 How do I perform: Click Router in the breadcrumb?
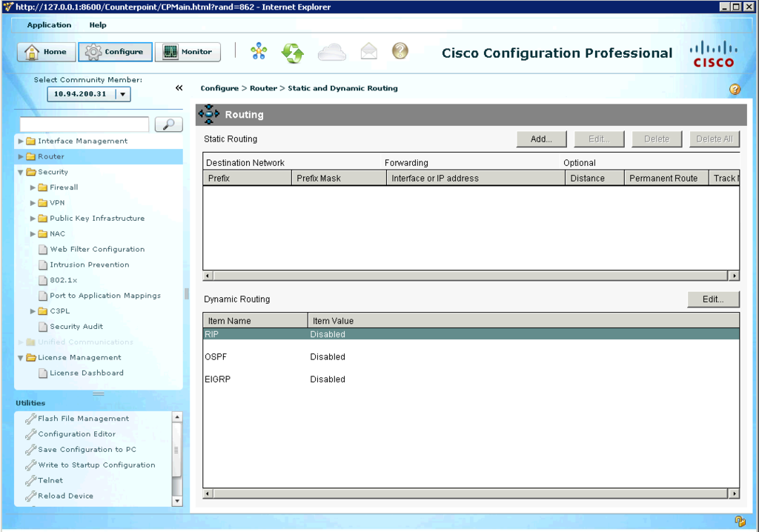(x=263, y=88)
